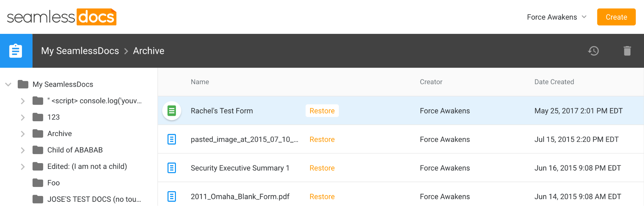Click the orange Create button
Image resolution: width=644 pixels, height=206 pixels.
click(616, 17)
